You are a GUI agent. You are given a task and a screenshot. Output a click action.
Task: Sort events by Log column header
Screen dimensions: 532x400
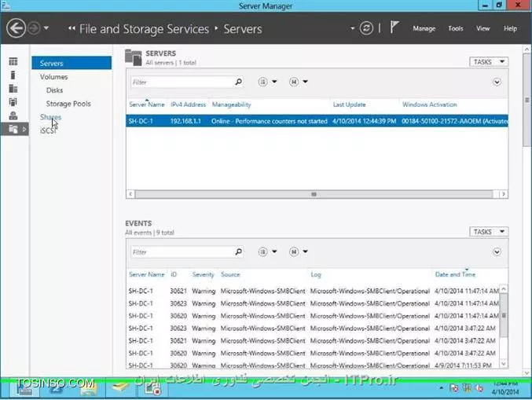tap(316, 274)
